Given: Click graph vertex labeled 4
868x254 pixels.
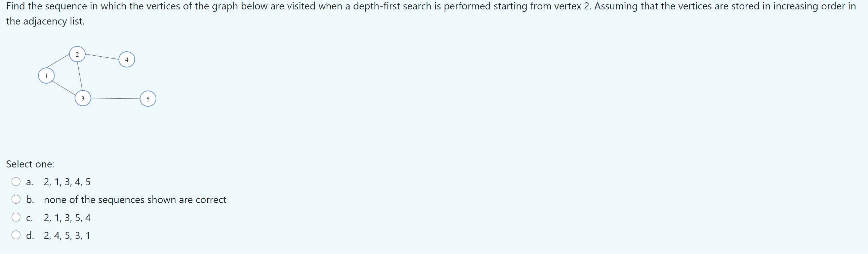Looking at the screenshot, I should click(x=127, y=59).
